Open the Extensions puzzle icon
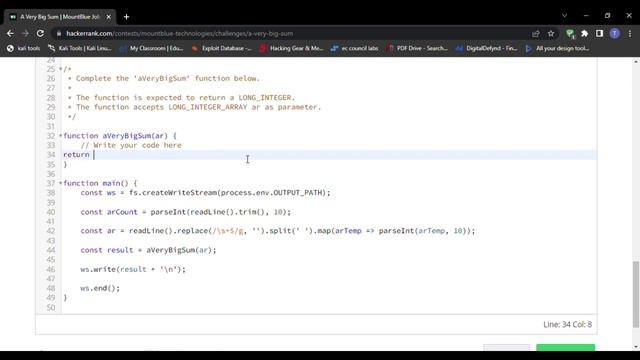 click(584, 33)
